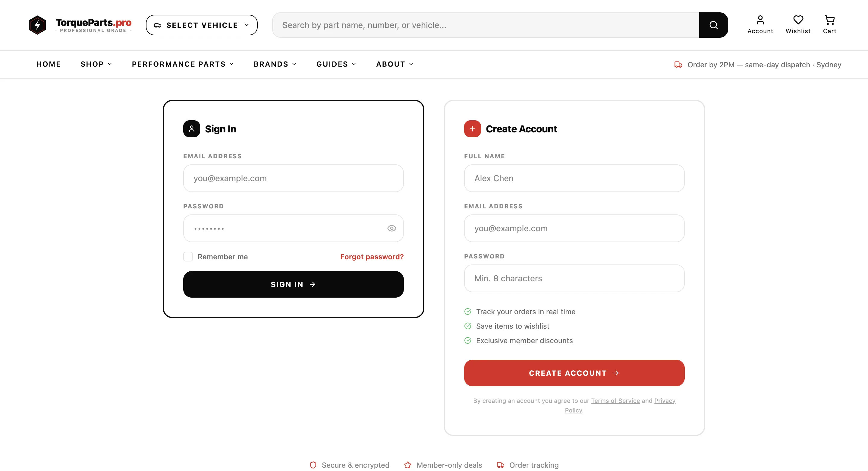Click the TorqueParts.pro lightning logo
This screenshot has height=471, width=868.
click(37, 25)
